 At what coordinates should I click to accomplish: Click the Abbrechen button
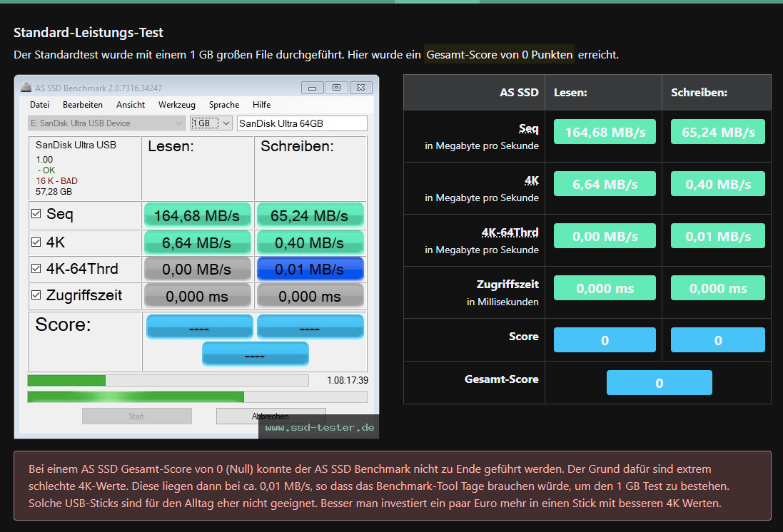pos(271,416)
